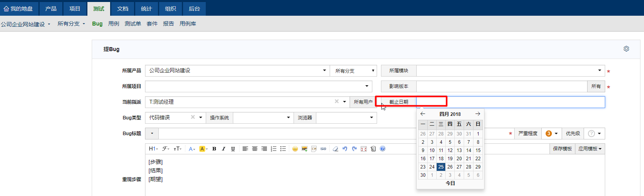Redo the last edit in the editor
This screenshot has width=644, height=196.
pyautogui.click(x=354, y=149)
